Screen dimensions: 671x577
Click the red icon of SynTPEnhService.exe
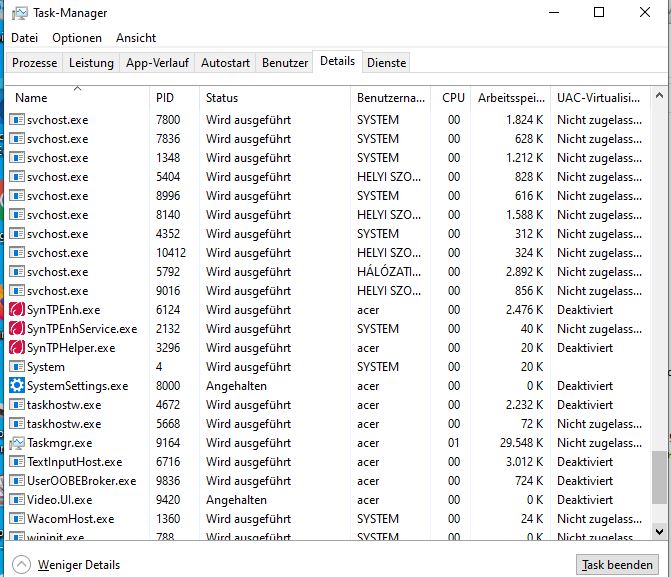click(x=17, y=328)
